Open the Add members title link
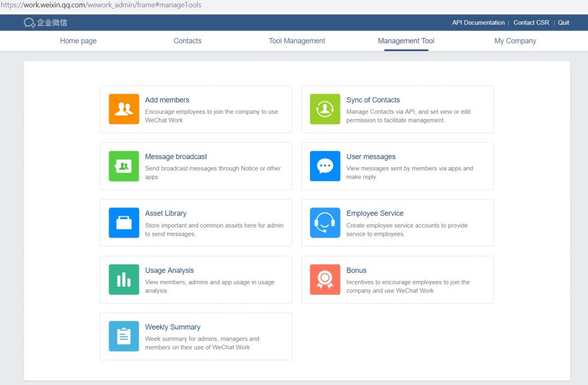The image size is (588, 385). pos(167,100)
